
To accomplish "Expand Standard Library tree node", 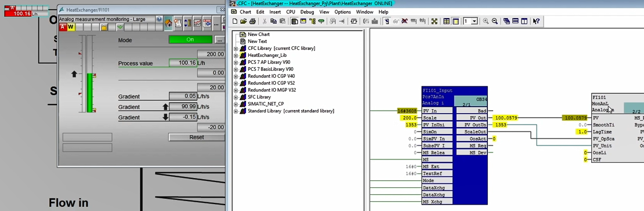I will tap(236, 111).
